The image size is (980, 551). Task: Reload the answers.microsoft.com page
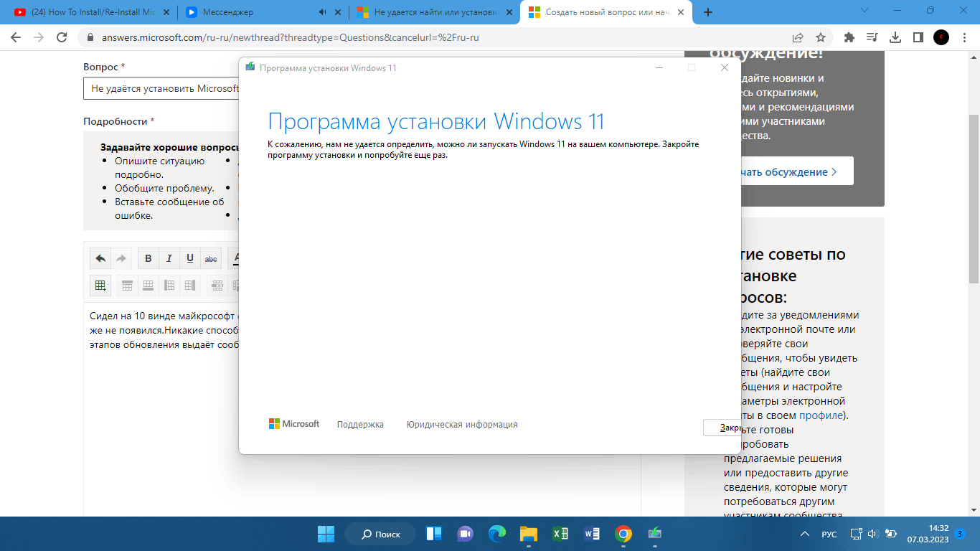coord(62,37)
